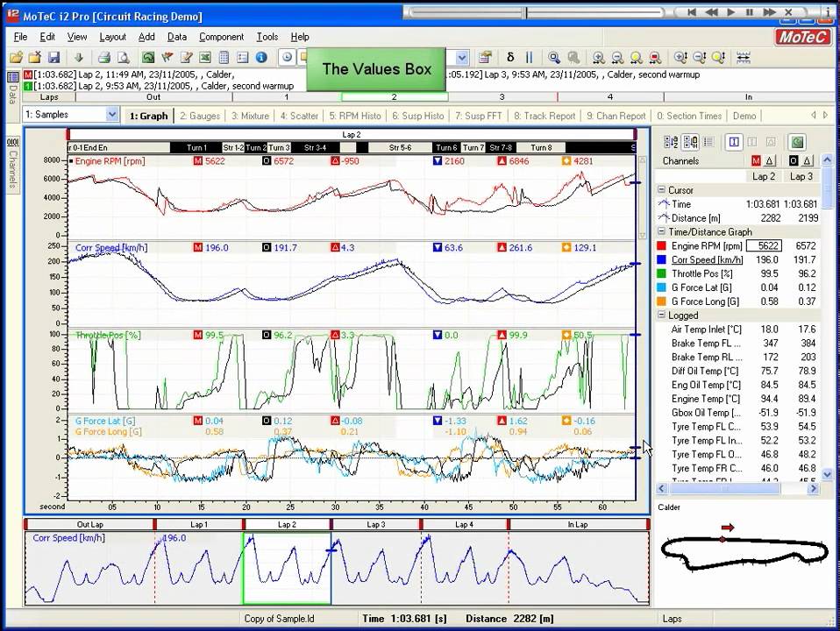This screenshot has height=631, width=840.
Task: Click the zoom magnifier icon
Action: click(x=554, y=57)
